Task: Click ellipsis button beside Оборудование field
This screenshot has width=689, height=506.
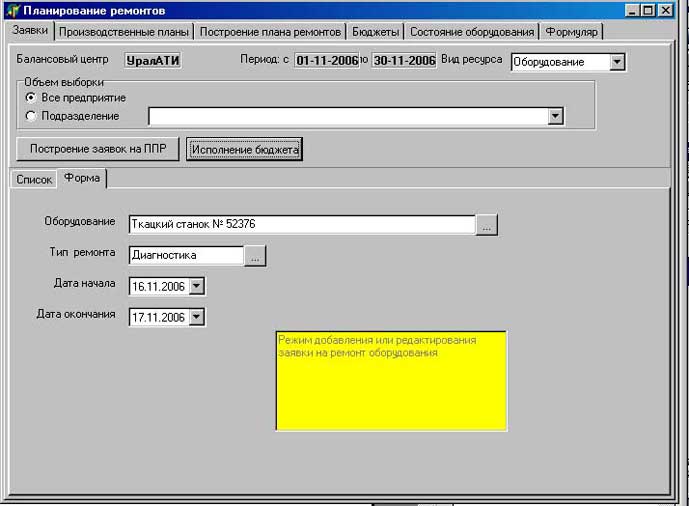Action: 486,225
